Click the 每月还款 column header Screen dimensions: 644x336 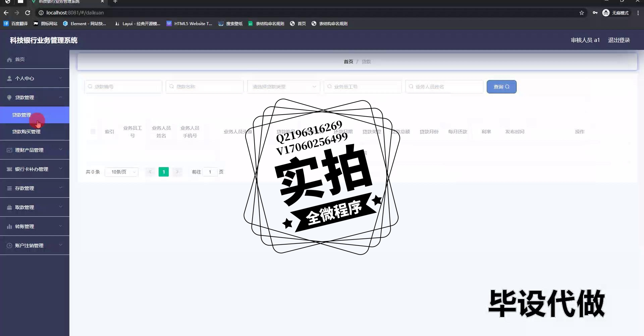click(458, 132)
